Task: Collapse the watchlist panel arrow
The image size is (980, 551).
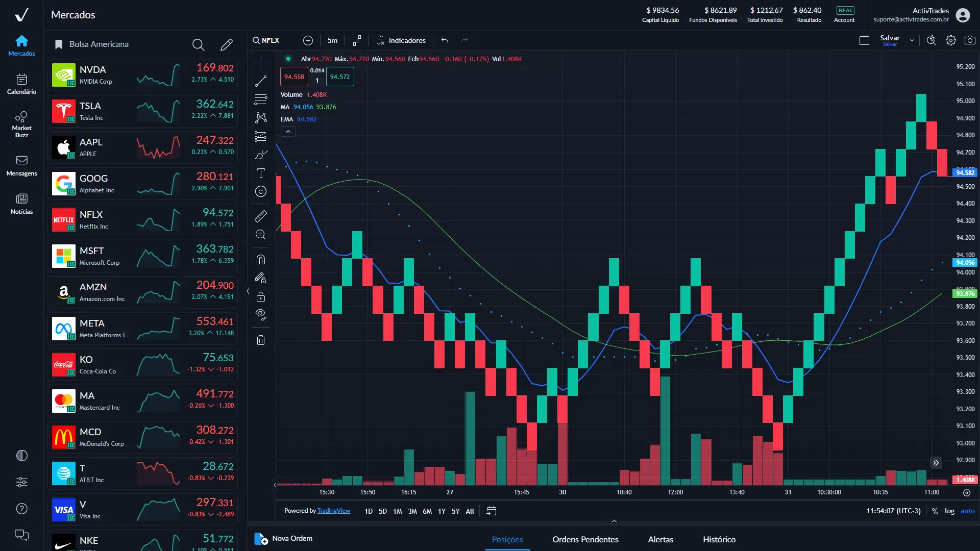Action: (248, 291)
